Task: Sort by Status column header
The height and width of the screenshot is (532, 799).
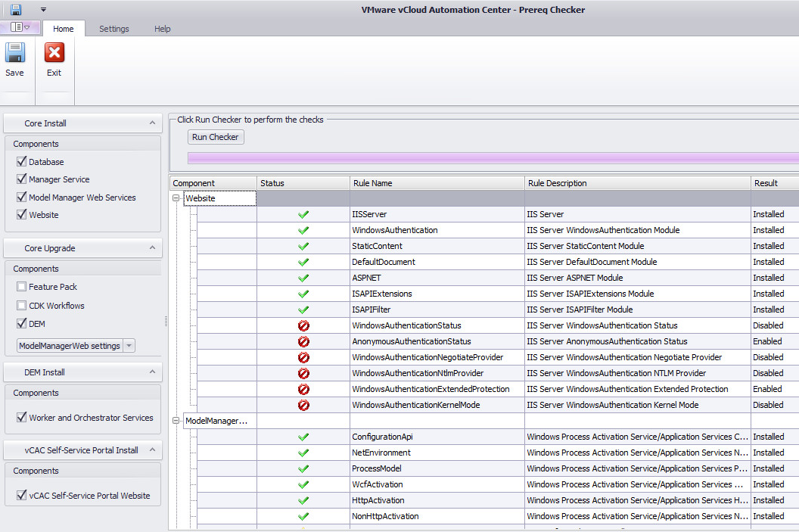Action: click(x=303, y=183)
